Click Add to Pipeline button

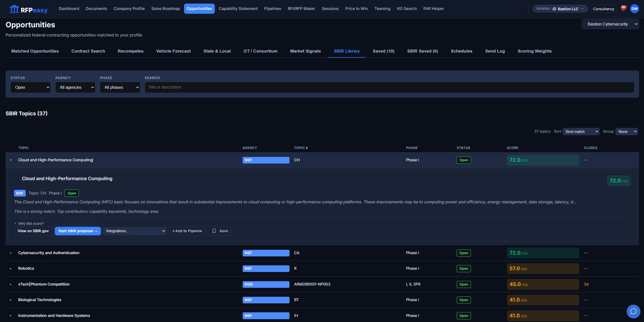[187, 231]
